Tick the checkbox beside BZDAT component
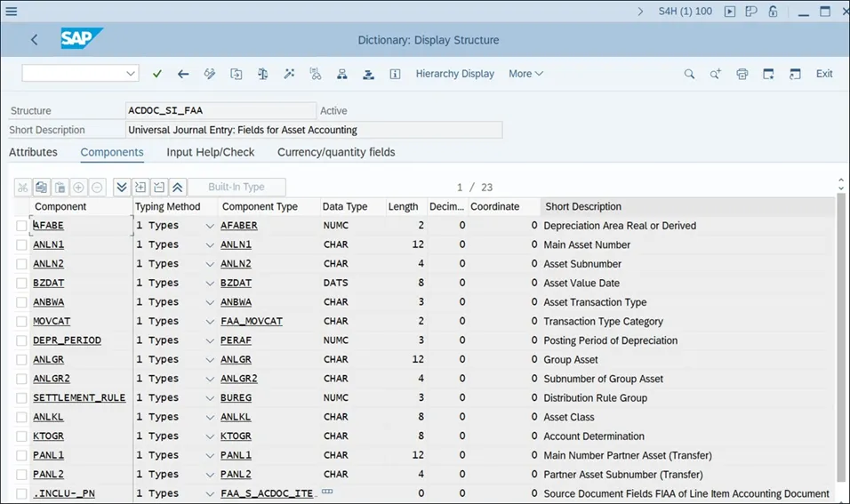Screen dimensions: 850x504 click(x=21, y=283)
